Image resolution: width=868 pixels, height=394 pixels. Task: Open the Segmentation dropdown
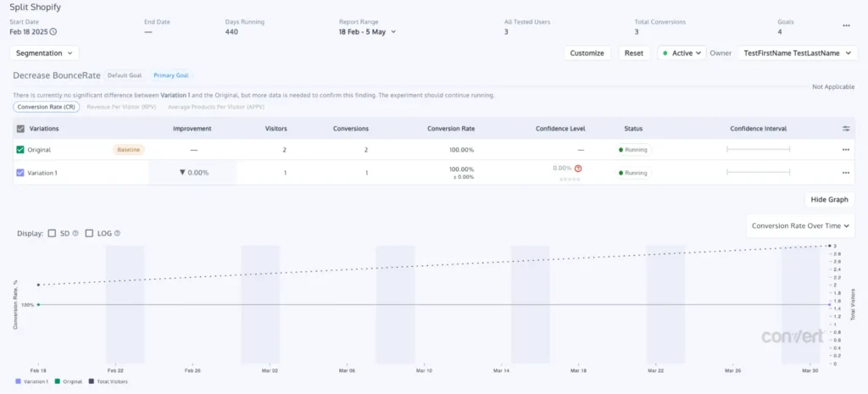tap(44, 53)
